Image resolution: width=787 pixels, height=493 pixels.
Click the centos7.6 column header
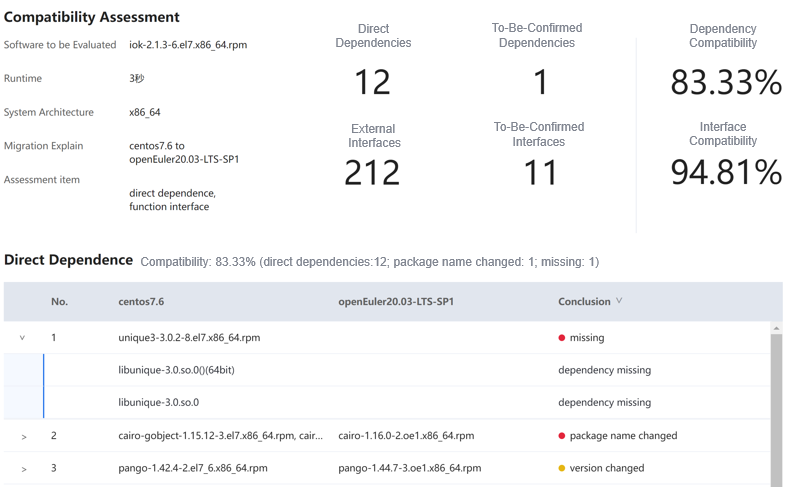(x=141, y=302)
